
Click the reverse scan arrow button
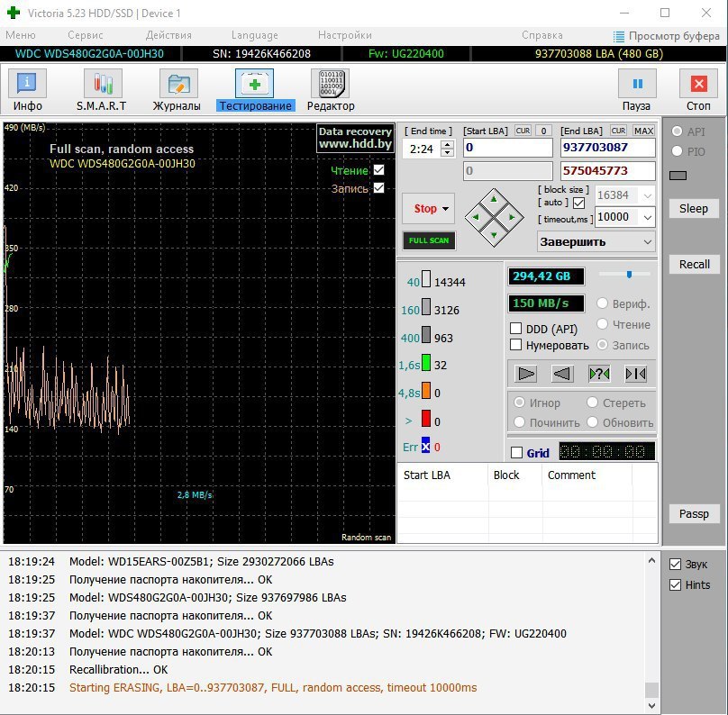click(562, 374)
